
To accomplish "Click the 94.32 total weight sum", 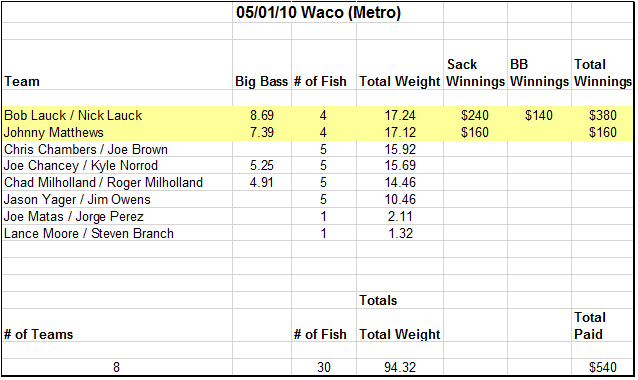I will pos(400,367).
